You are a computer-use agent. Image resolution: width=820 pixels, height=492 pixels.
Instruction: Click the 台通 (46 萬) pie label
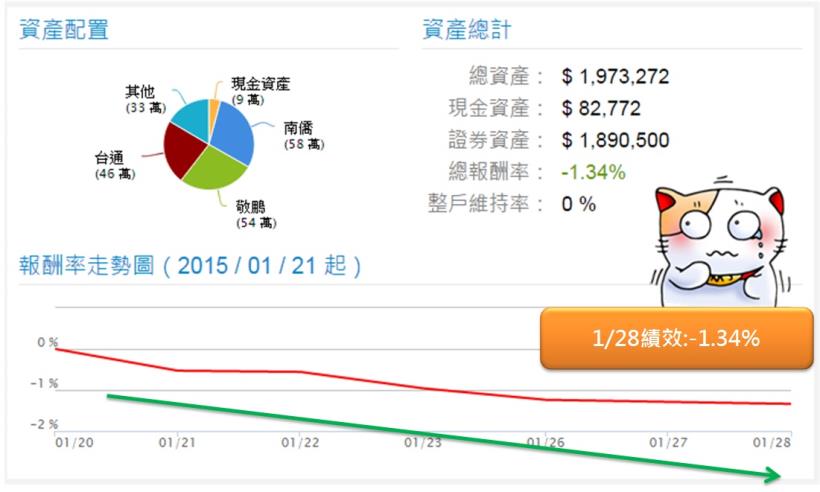(x=115, y=165)
